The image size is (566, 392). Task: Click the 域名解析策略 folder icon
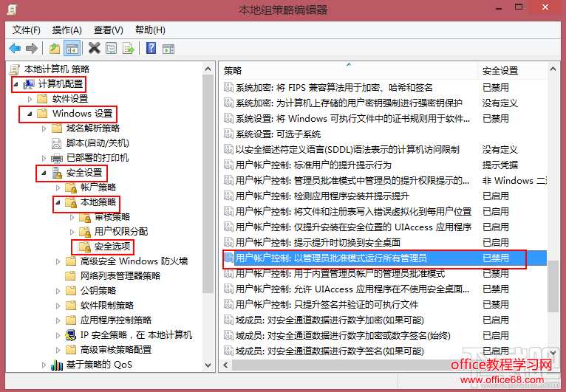point(57,128)
